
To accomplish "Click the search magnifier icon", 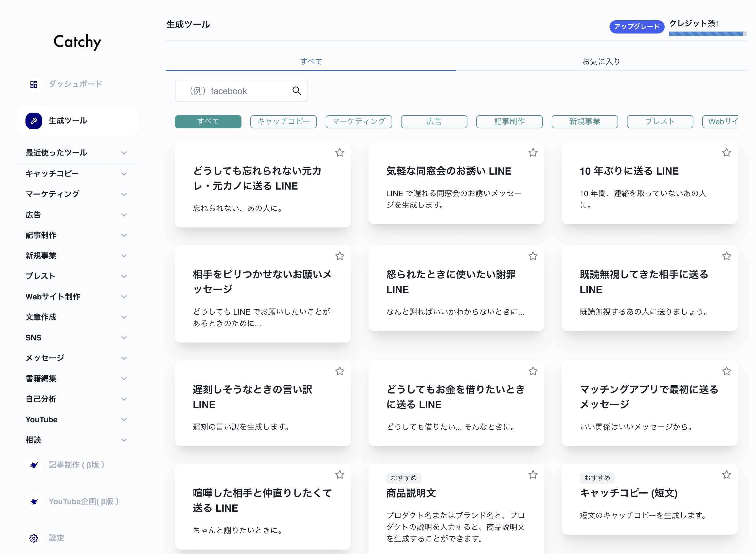I will tap(296, 90).
